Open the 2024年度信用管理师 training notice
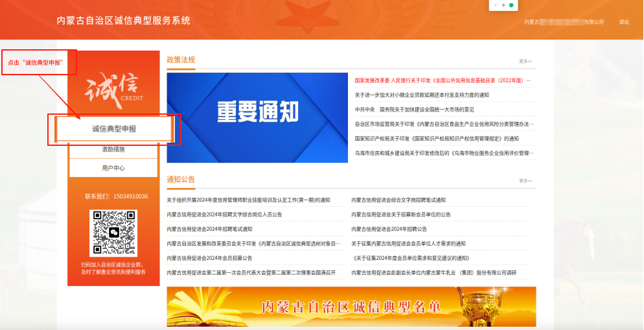The height and width of the screenshot is (330, 644). pyautogui.click(x=248, y=200)
